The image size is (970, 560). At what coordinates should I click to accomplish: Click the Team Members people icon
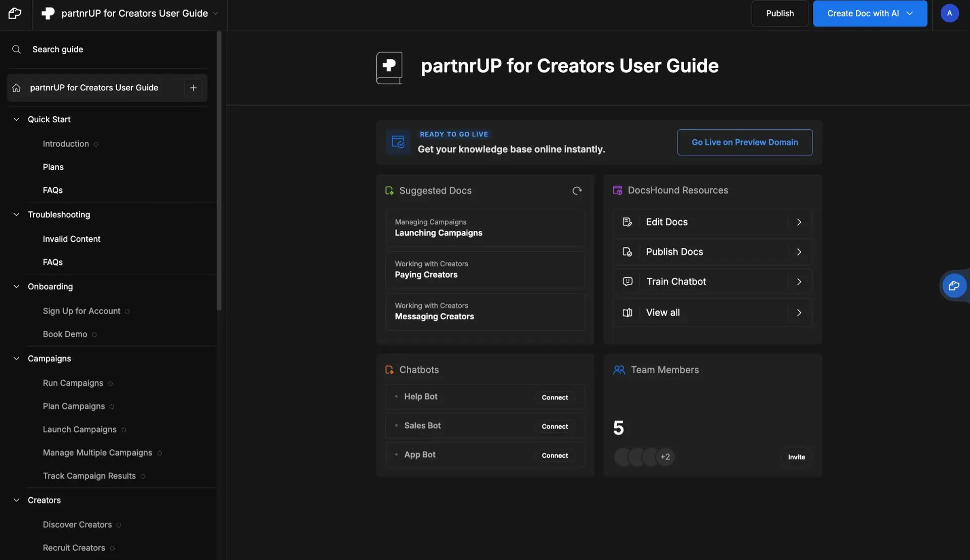[619, 370]
